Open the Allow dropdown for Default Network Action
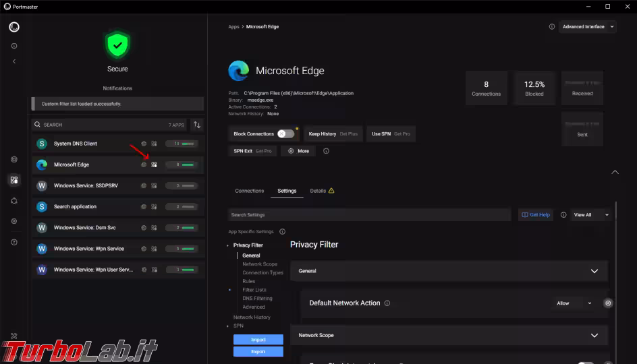This screenshot has width=637, height=364. (x=574, y=303)
